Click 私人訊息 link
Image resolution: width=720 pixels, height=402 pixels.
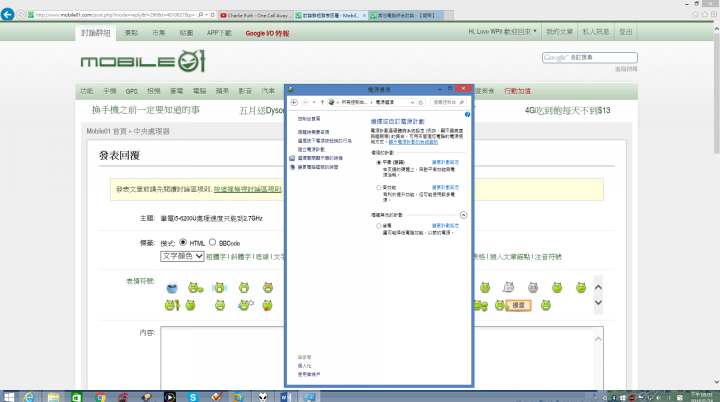[x=596, y=32]
